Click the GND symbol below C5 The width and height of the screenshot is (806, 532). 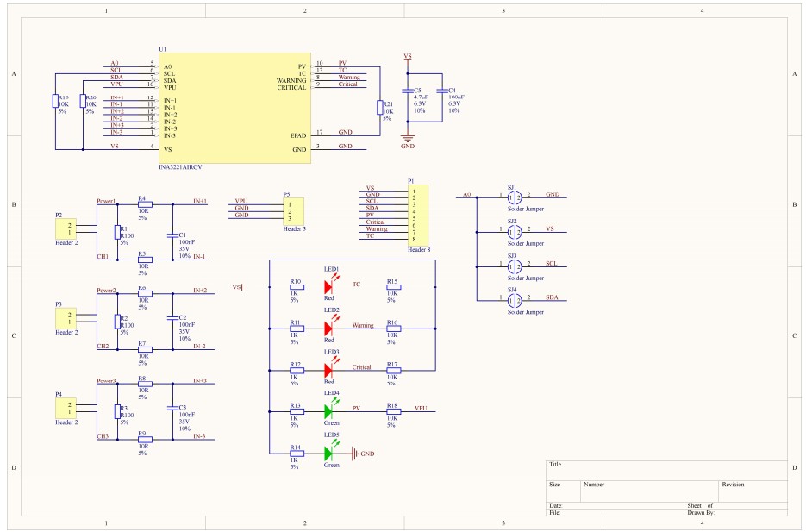pos(408,136)
